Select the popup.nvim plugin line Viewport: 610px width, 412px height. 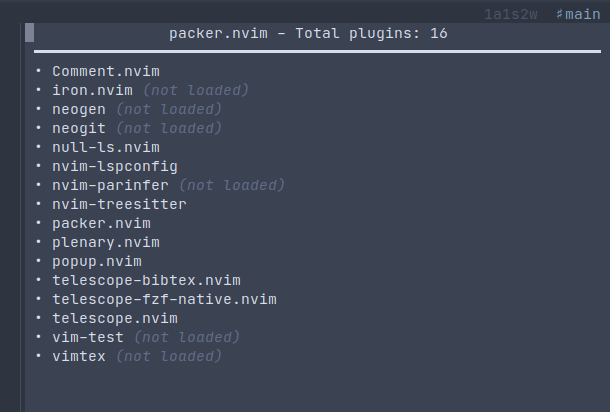(96, 261)
